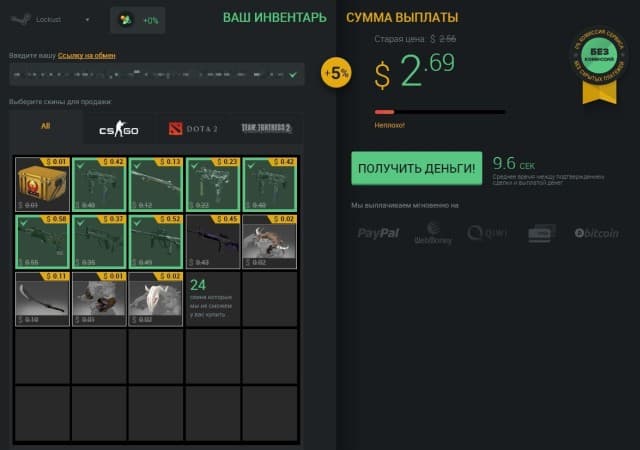
Task: Deselect the $0.13 rifle skin
Action: [156, 185]
